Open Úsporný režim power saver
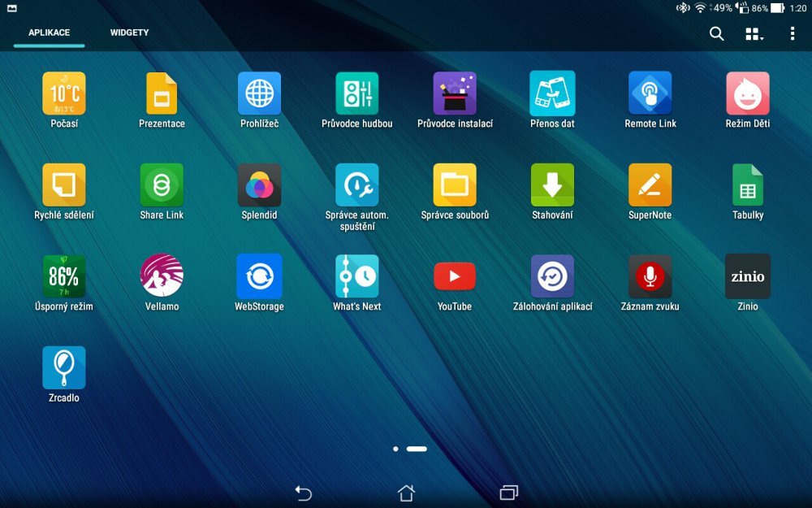Image resolution: width=812 pixels, height=508 pixels. (64, 276)
